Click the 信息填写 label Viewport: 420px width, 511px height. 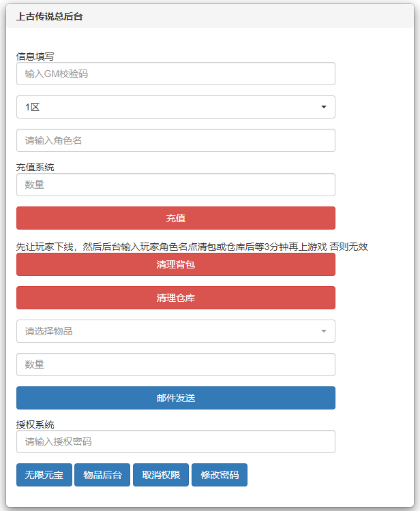click(35, 57)
